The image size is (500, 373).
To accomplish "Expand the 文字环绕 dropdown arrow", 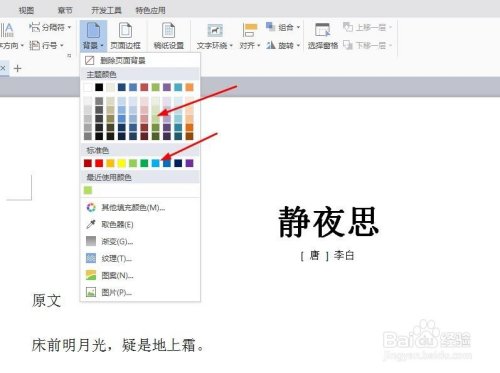I will 231,45.
